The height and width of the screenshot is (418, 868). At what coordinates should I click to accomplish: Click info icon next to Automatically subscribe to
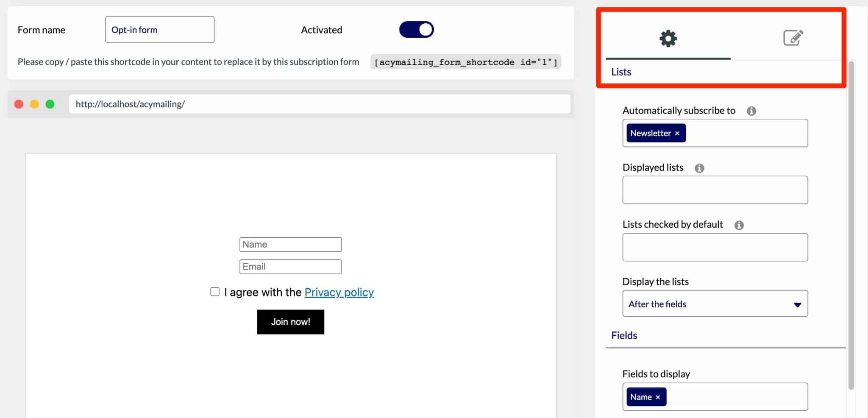[751, 111]
